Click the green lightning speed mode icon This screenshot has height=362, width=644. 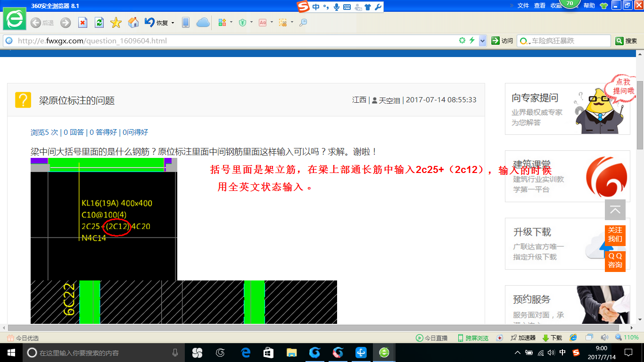(x=472, y=41)
